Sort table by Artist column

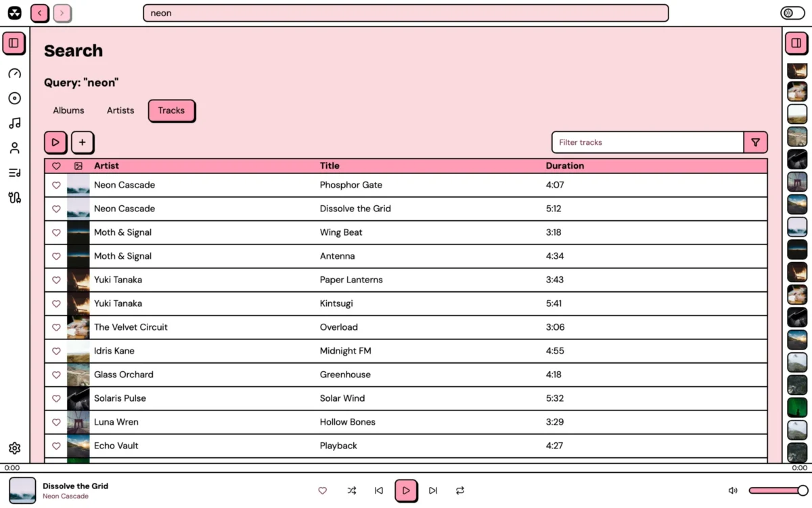(106, 165)
